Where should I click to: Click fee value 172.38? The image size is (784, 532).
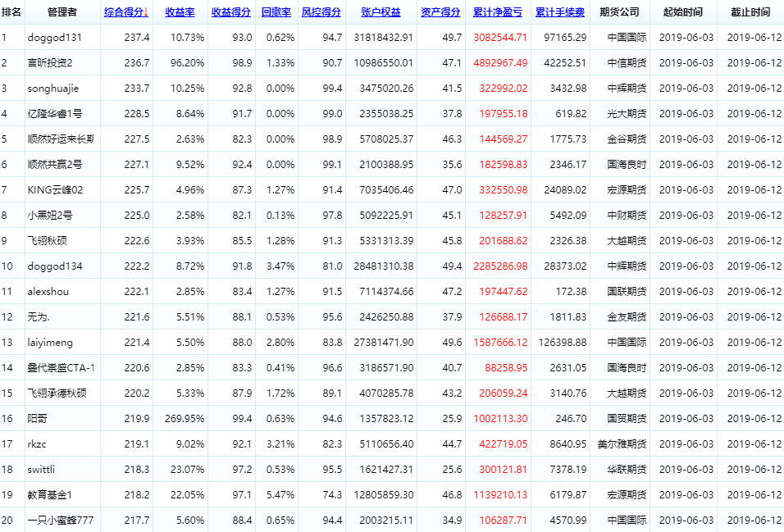coord(571,292)
